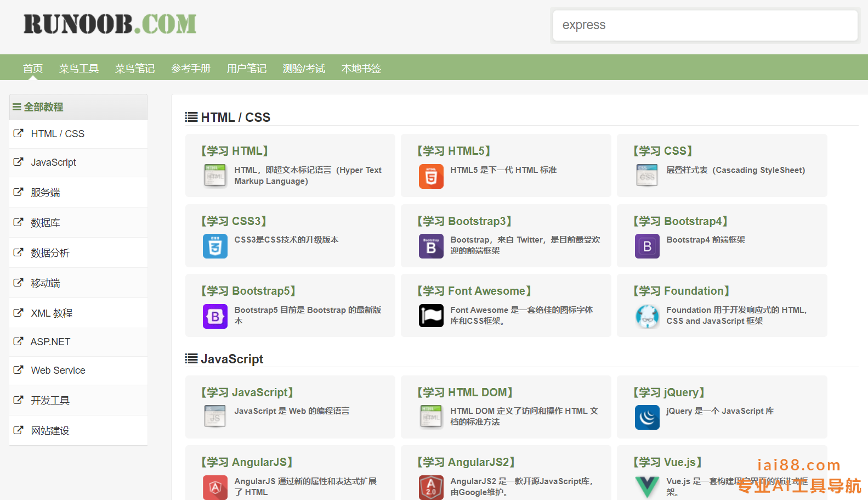
Task: Open 【学习 AngularJS】 tutorial link
Action: [x=247, y=462]
